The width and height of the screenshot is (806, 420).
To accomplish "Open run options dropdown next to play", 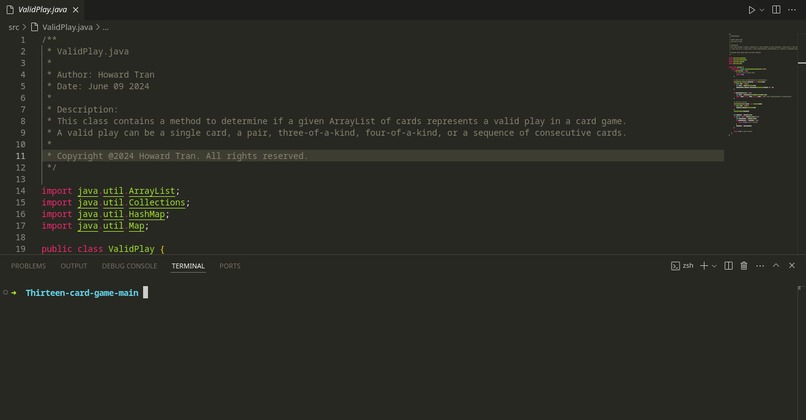I will (762, 10).
